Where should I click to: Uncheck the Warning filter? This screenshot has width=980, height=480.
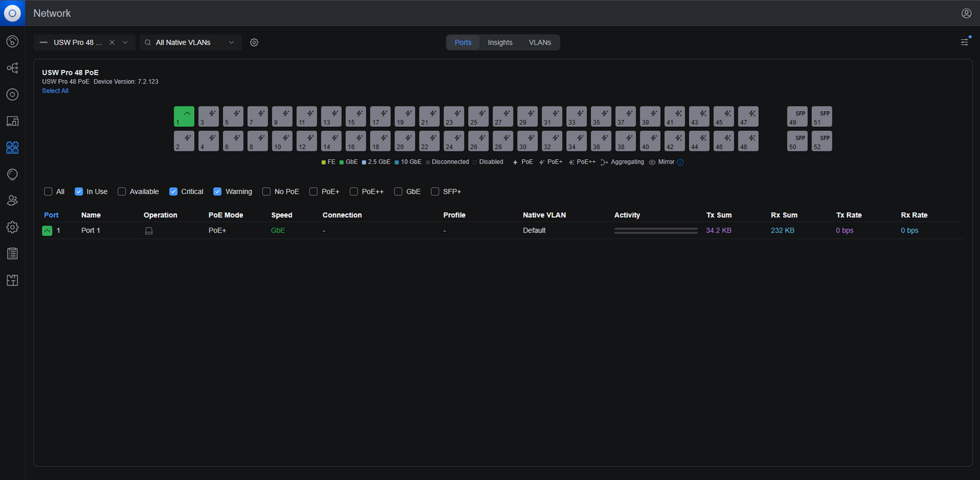(x=218, y=192)
